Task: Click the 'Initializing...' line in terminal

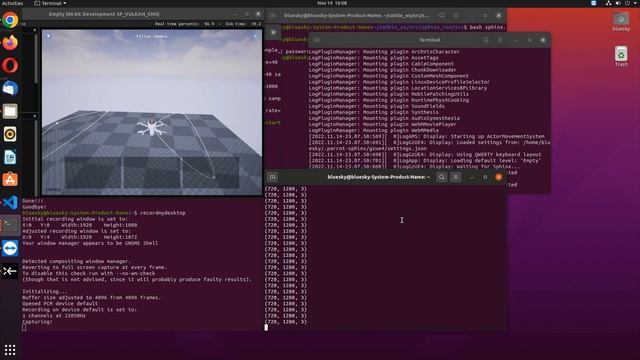Action: pyautogui.click(x=45, y=291)
